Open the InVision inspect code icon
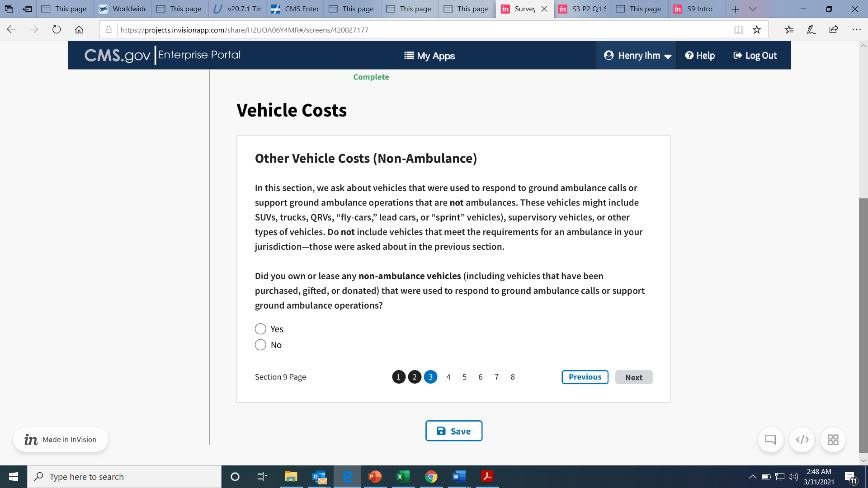Screen dimensions: 868x488 click(802, 439)
